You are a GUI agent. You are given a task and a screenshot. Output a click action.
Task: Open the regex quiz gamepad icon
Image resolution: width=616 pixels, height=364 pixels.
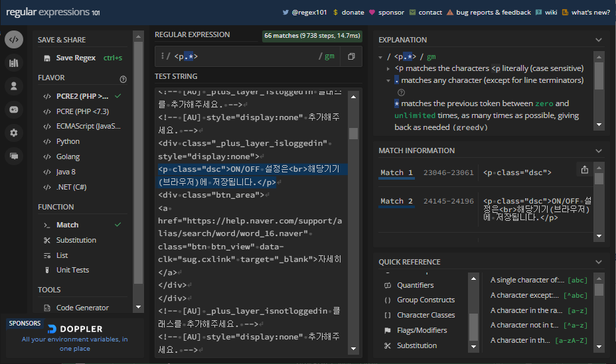click(14, 109)
